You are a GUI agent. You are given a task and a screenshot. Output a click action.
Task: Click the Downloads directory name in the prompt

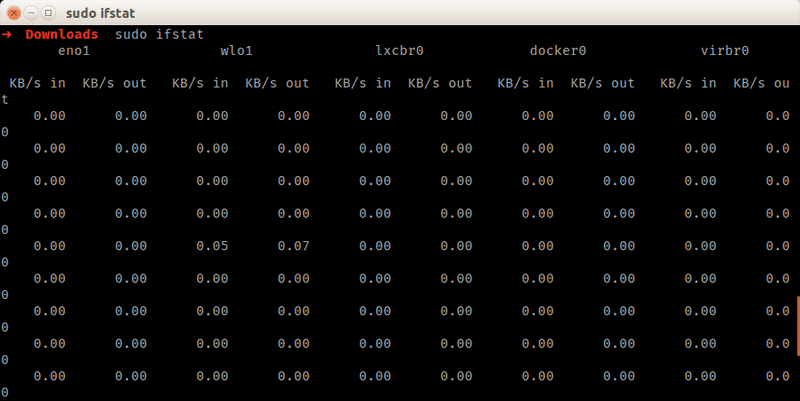62,34
